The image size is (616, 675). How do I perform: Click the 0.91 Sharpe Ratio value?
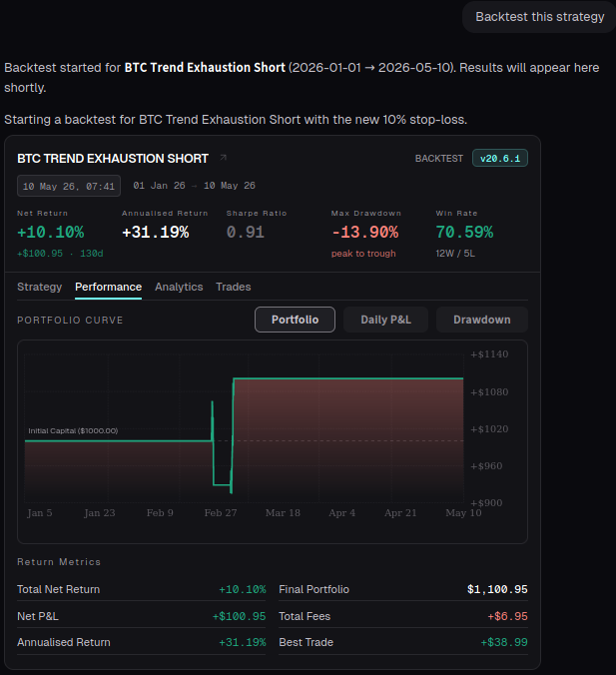(246, 233)
